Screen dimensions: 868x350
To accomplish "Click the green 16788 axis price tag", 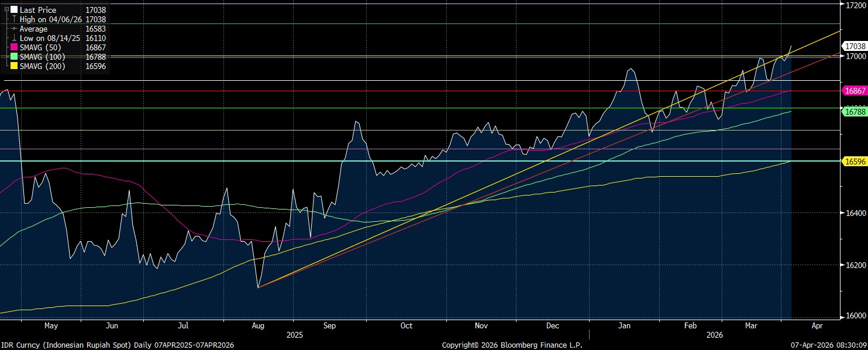I will [853, 111].
